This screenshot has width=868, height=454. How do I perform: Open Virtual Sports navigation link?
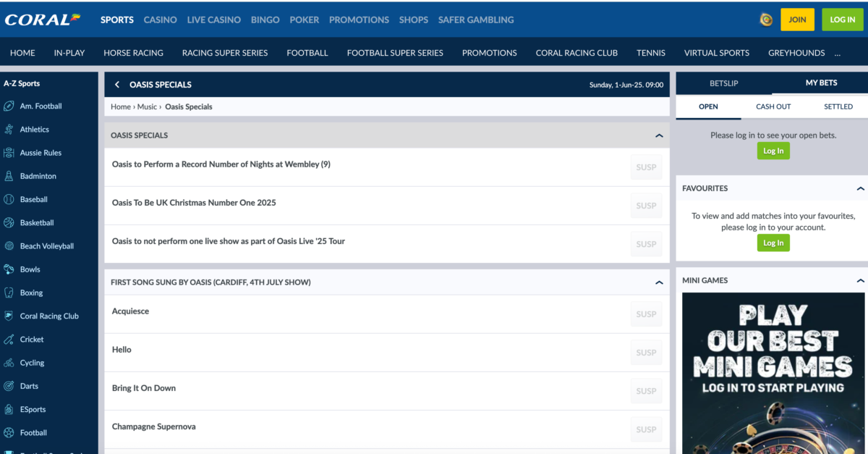[717, 53]
